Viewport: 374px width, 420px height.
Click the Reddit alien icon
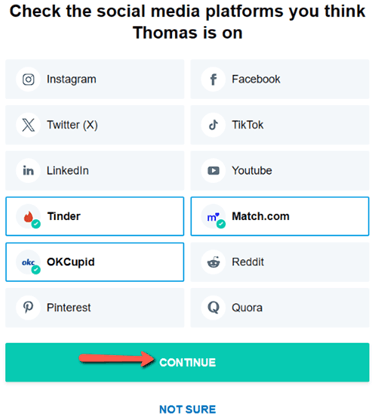213,262
